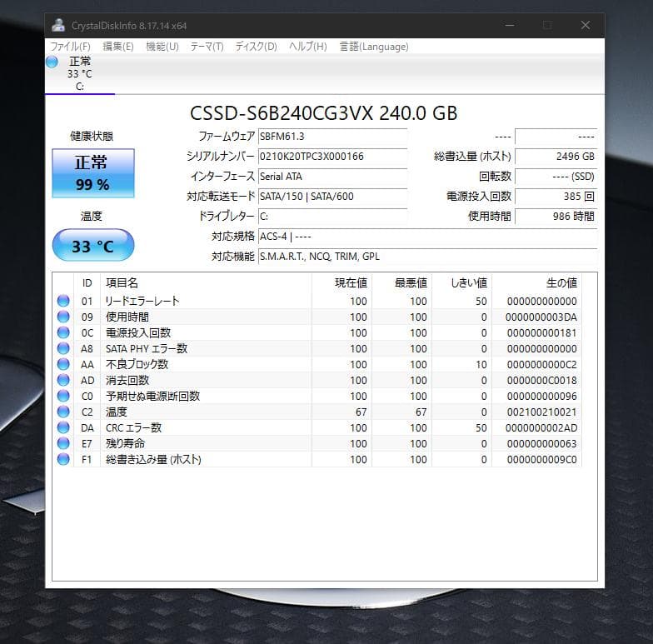This screenshot has height=644, width=653.
Task: Select the 予期せぬ電源断回数 row
Action: coord(317,396)
